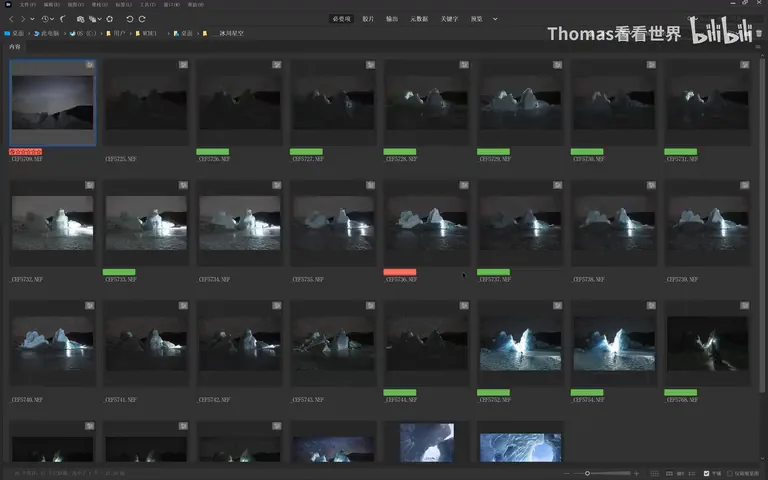This screenshot has height=480, width=768.
Task: Click the trash delete icon
Action: pos(759,33)
